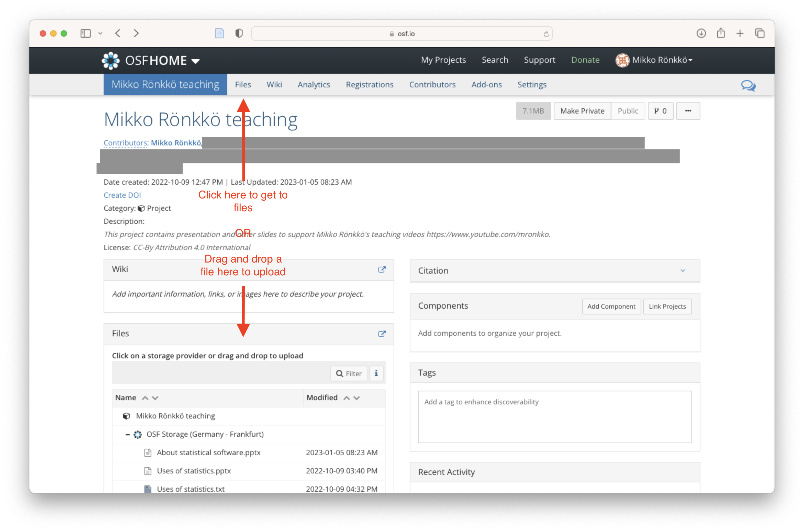Click the file browser info icon
Screen dimensions: 804x532
click(376, 373)
